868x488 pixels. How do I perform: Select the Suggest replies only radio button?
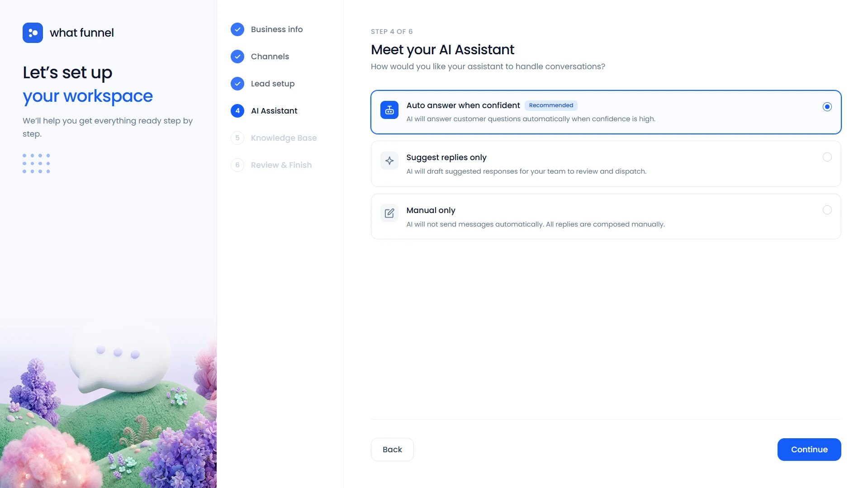pos(827,157)
